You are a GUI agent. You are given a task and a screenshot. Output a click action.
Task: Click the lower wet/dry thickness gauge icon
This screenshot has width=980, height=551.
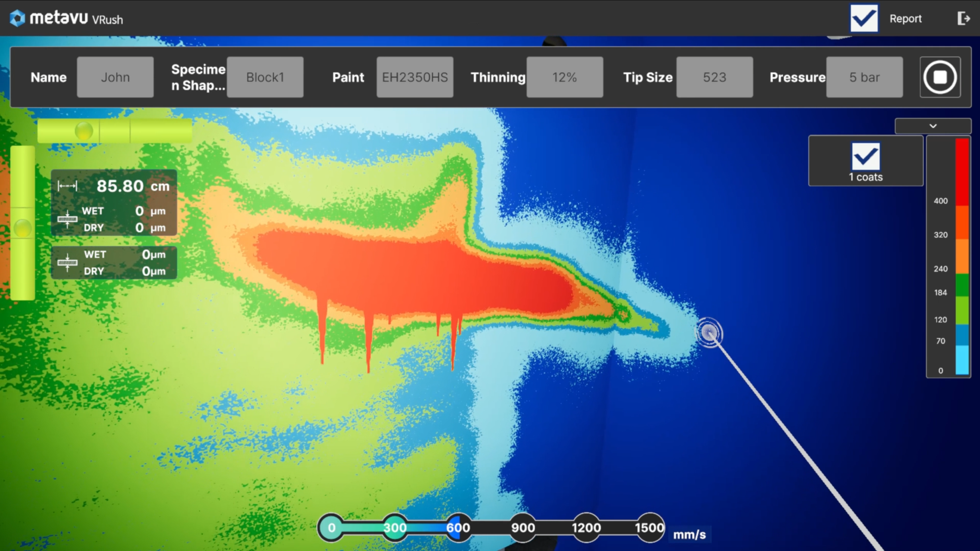[67, 262]
